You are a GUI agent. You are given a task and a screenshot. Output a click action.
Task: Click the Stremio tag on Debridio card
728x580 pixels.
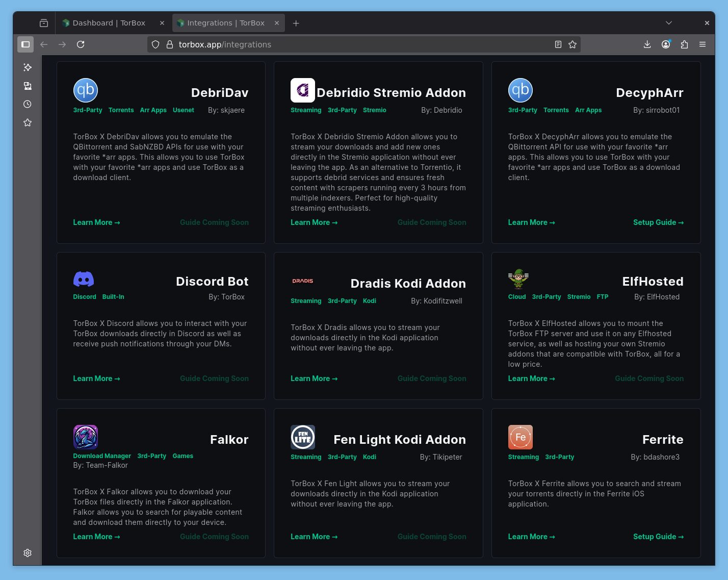tap(375, 110)
